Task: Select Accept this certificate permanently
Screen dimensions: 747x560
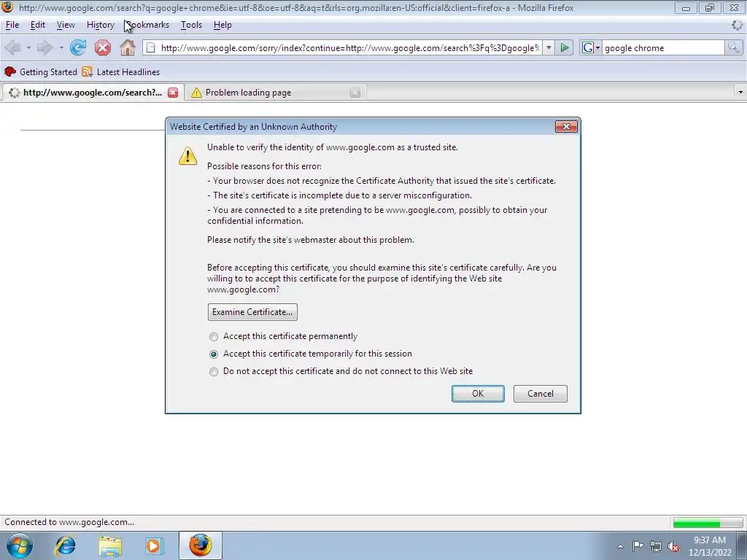Action: pyautogui.click(x=214, y=337)
